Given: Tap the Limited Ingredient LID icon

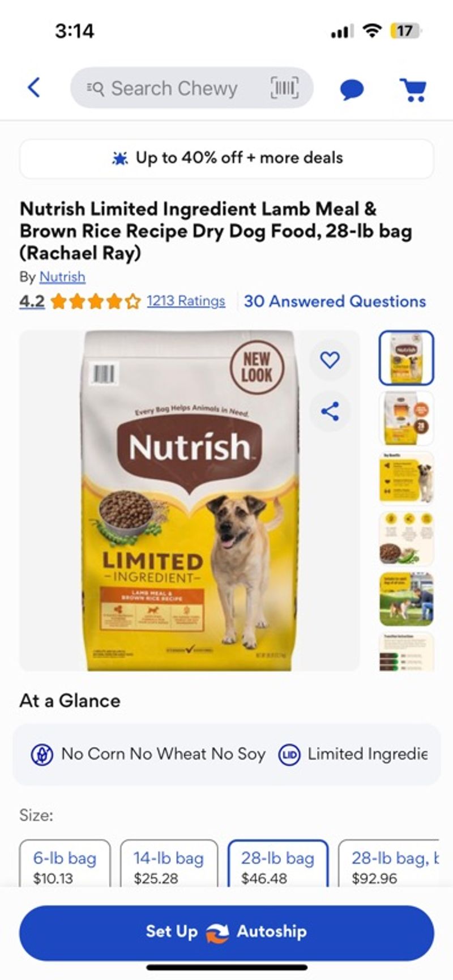Looking at the screenshot, I should point(289,755).
